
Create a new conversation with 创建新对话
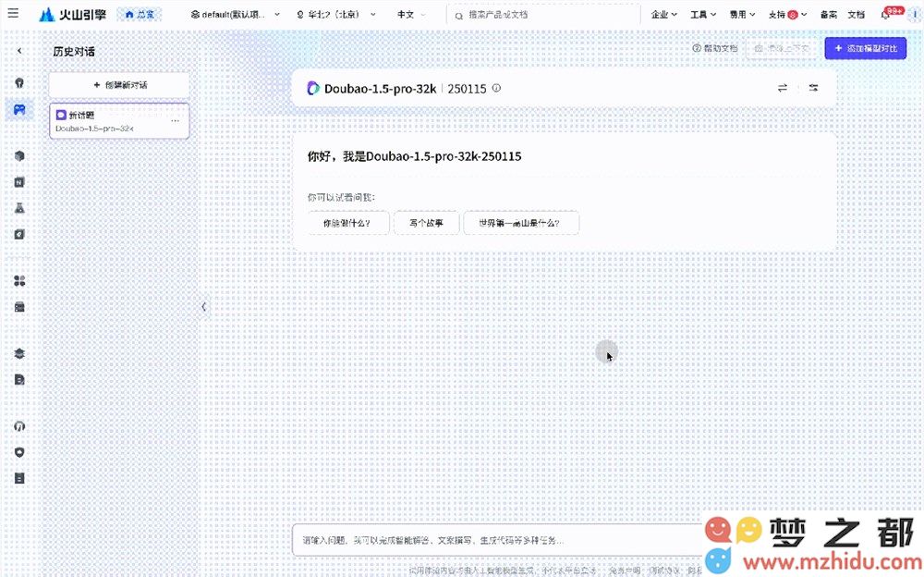coord(119,85)
